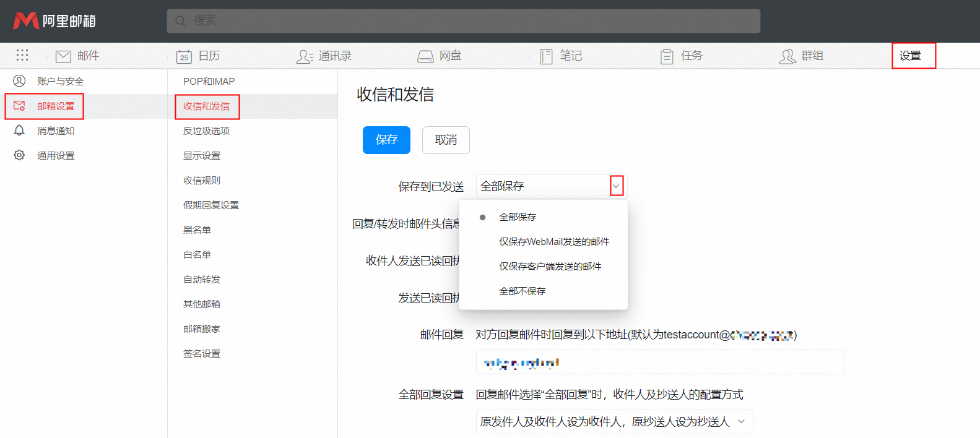Open the Netdisk drive icon

(x=425, y=56)
